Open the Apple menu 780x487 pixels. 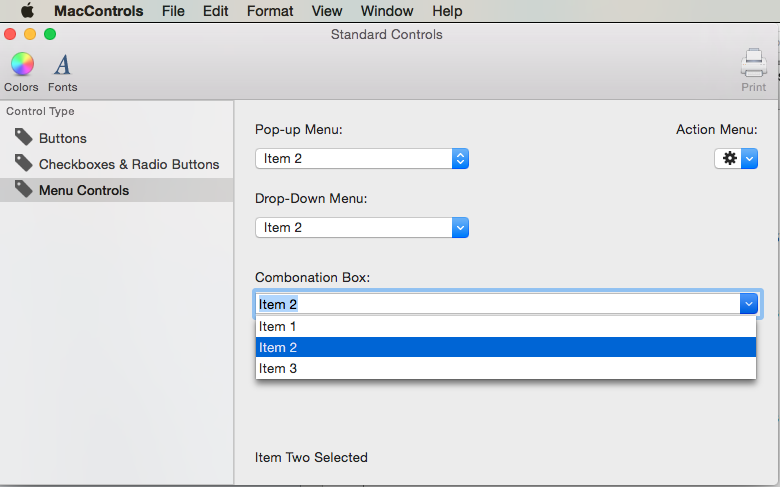point(27,10)
